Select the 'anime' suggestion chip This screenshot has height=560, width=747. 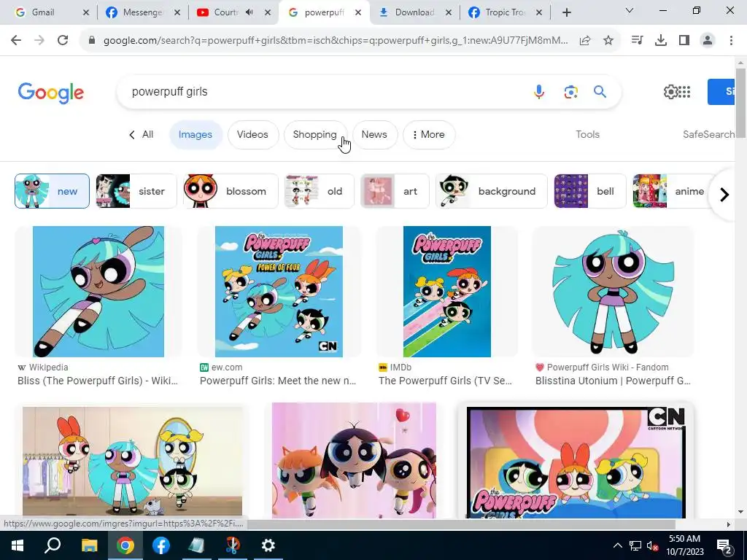(673, 191)
